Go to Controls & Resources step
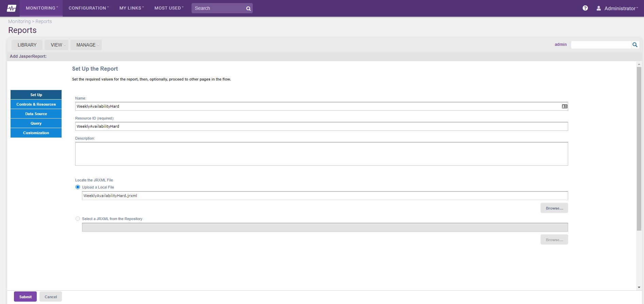 point(36,104)
